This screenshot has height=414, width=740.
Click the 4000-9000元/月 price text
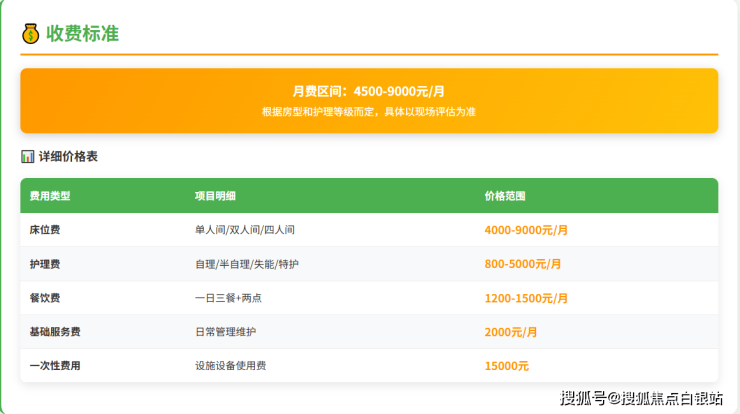coord(526,230)
